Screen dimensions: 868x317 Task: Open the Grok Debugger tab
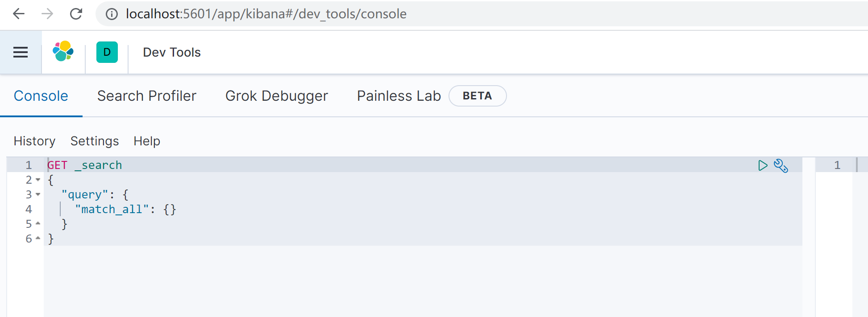(x=276, y=96)
